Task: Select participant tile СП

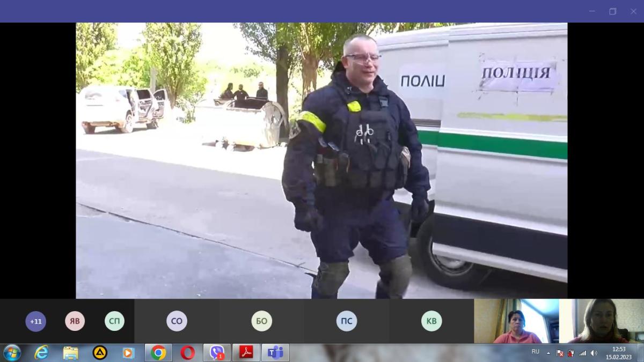Action: (x=114, y=321)
